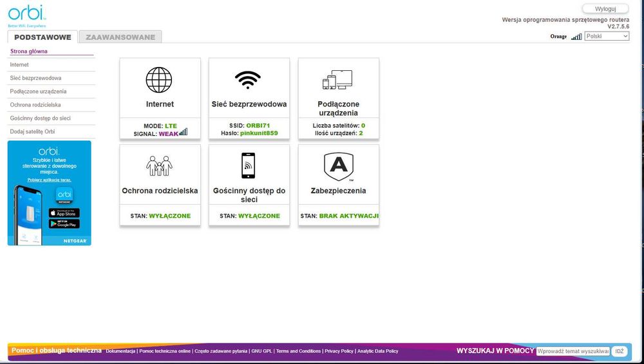This screenshot has width=644, height=364.
Task: Click Podłączone urządzenia tile title
Action: click(339, 108)
